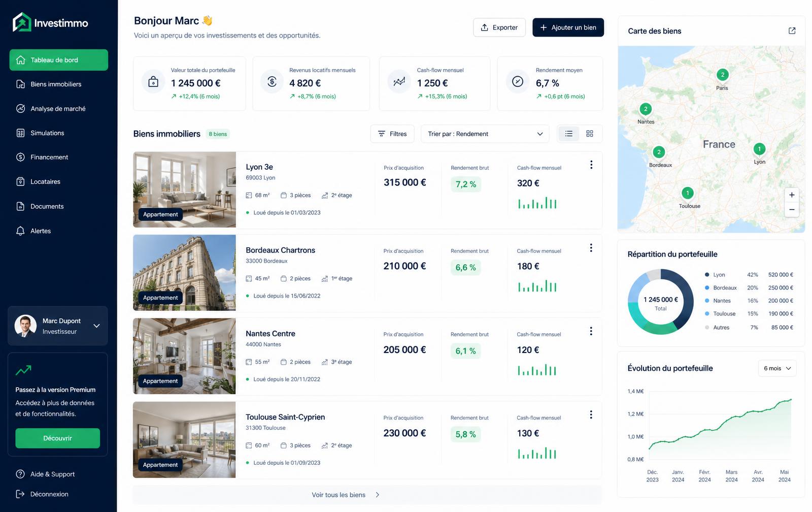Click the 8 biens count badge

point(218,134)
